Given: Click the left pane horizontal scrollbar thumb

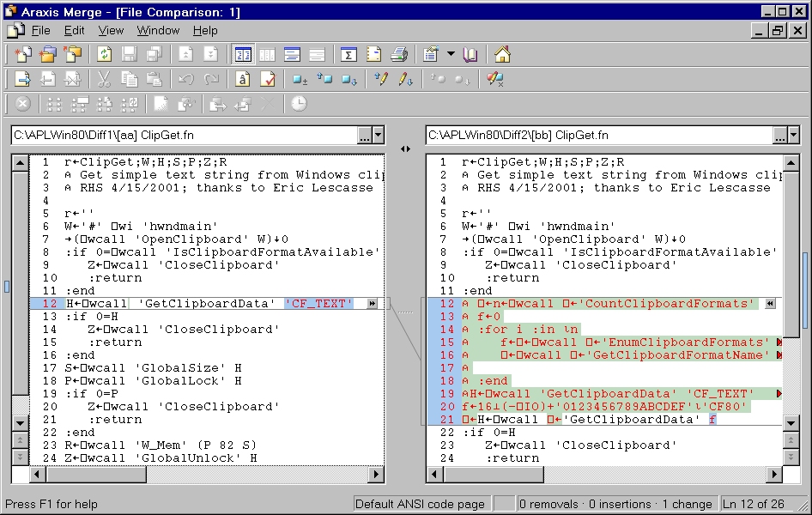Looking at the screenshot, I should click(x=96, y=474).
